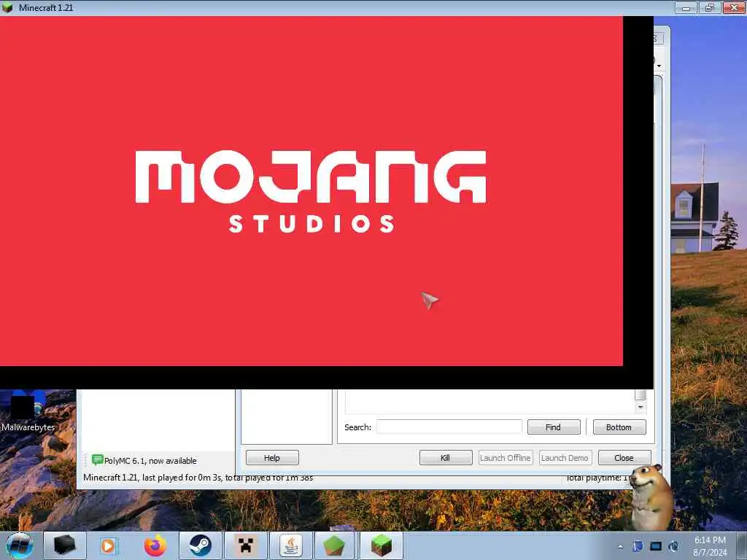747x560 pixels.
Task: Click the Launch Demo button
Action: 565,458
